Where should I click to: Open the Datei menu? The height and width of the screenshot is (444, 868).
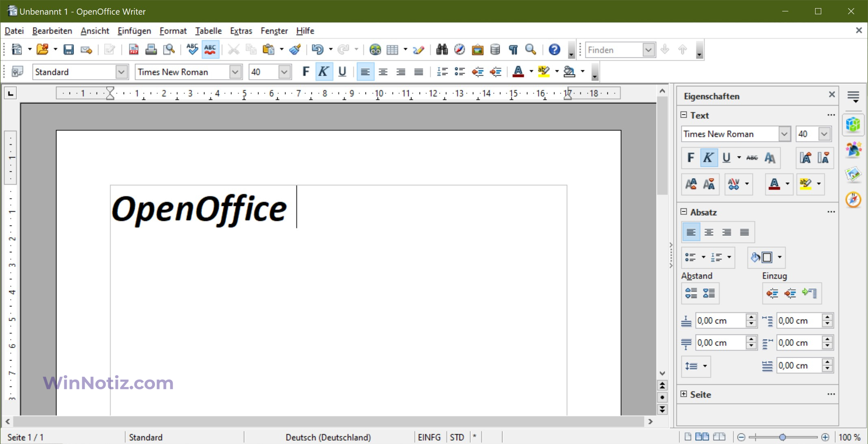(x=15, y=31)
